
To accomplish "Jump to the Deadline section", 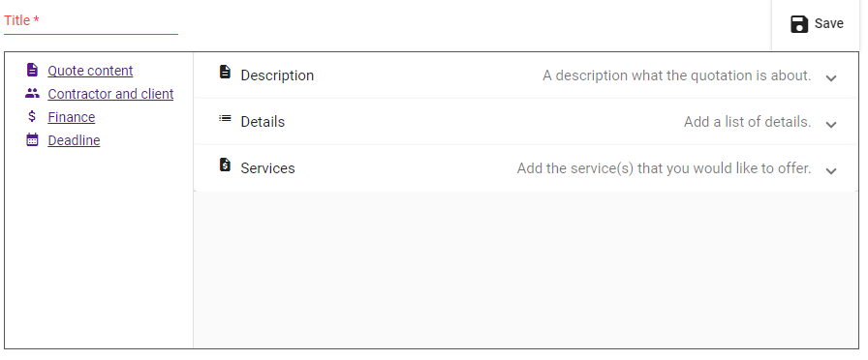I will point(75,140).
